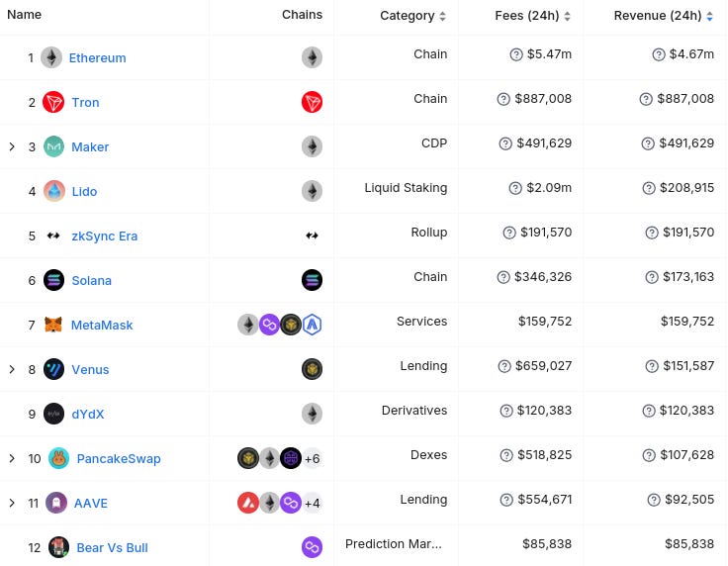728x566 pixels.
Task: Click Bear Vs Bull revenue $85,838
Action: (x=689, y=544)
